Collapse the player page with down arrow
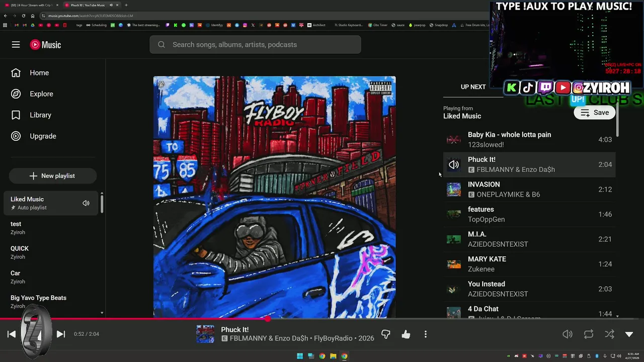This screenshot has width=644, height=362. point(629,334)
